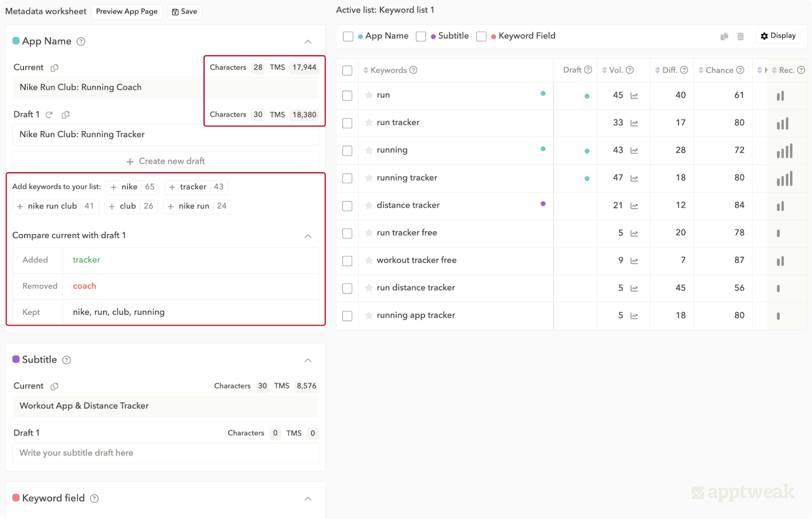This screenshot has width=812, height=519.
Task: Open the Keywords column help icon
Action: (414, 70)
